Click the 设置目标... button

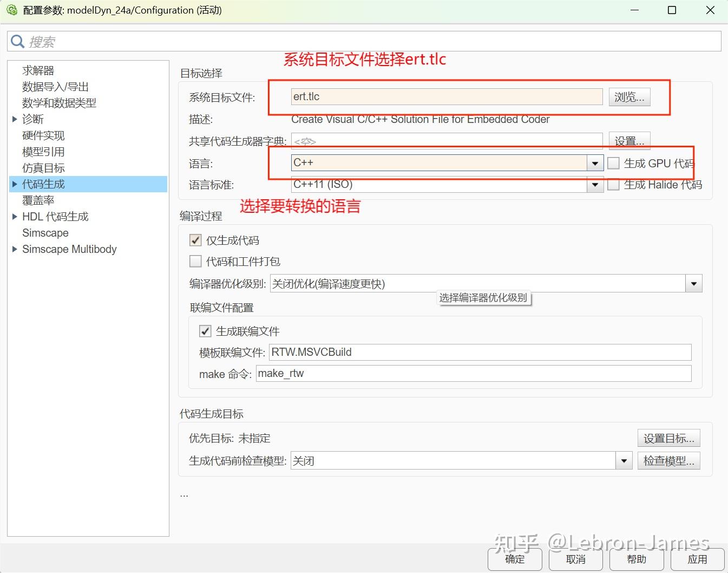668,438
